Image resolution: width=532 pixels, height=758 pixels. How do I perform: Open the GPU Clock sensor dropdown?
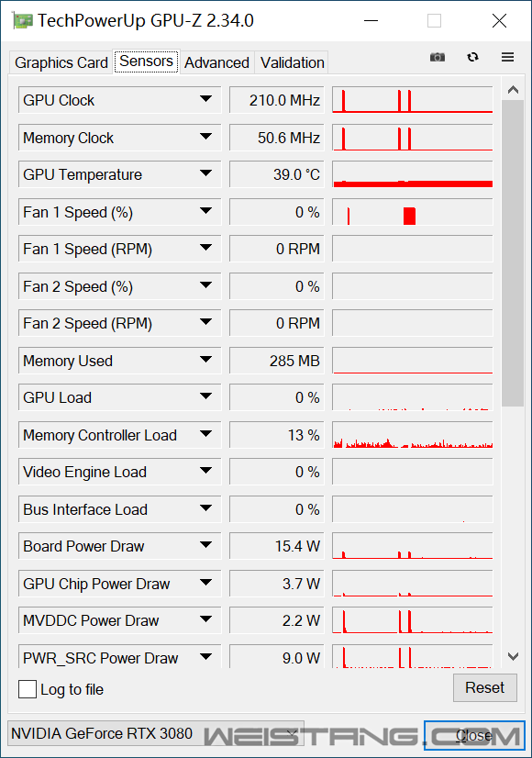click(205, 99)
